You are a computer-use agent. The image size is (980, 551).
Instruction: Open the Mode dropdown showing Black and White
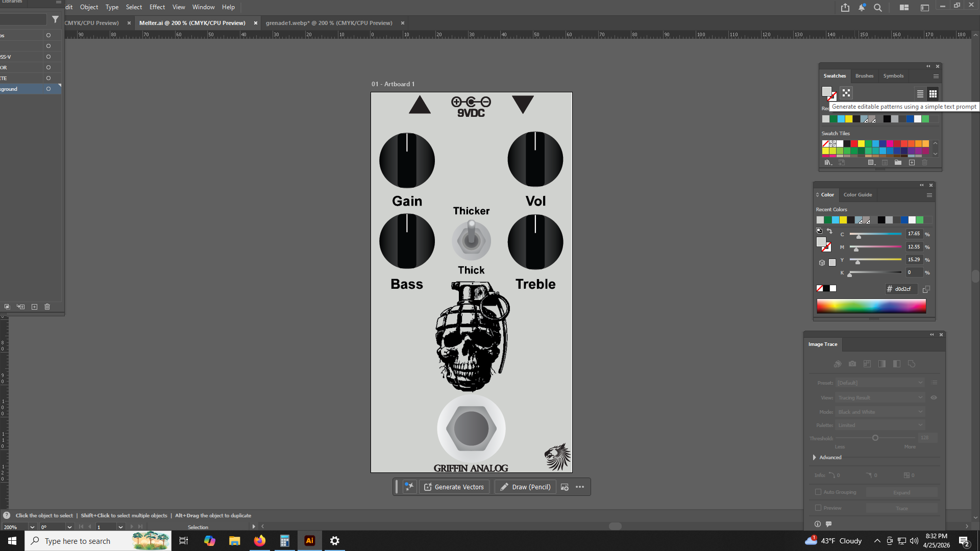point(880,412)
